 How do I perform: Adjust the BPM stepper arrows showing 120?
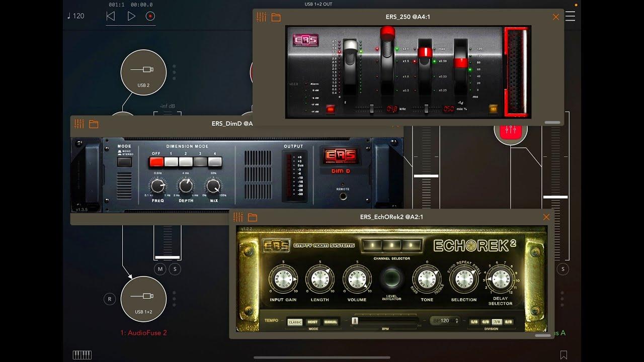pyautogui.click(x=457, y=320)
